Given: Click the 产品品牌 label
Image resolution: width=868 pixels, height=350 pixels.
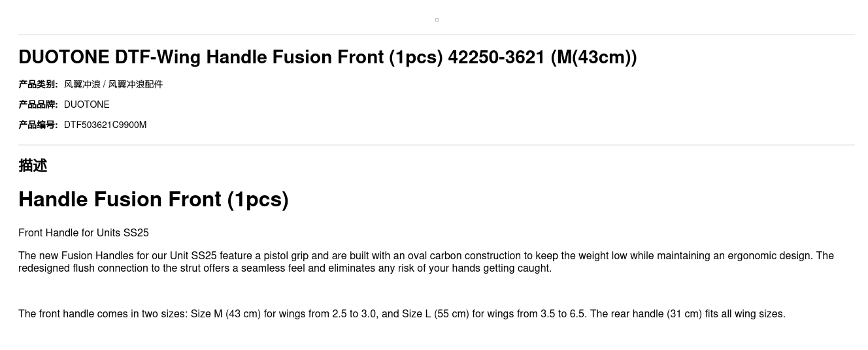Looking at the screenshot, I should pos(38,104).
